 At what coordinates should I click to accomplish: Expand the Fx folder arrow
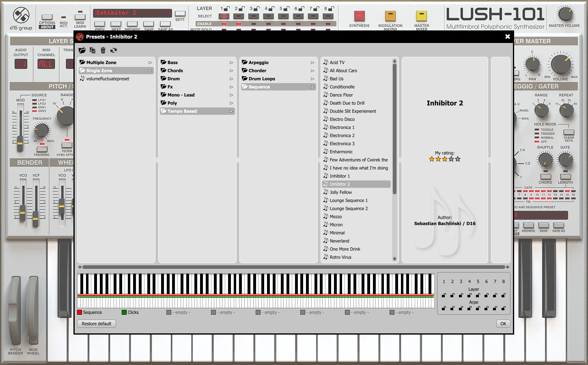(231, 87)
